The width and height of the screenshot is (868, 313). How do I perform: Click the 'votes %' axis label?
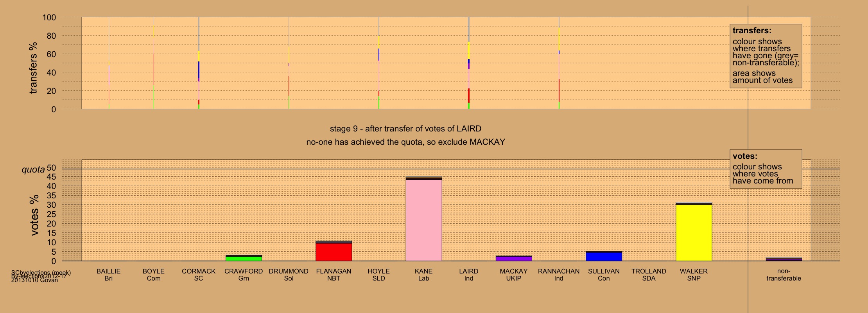34,215
